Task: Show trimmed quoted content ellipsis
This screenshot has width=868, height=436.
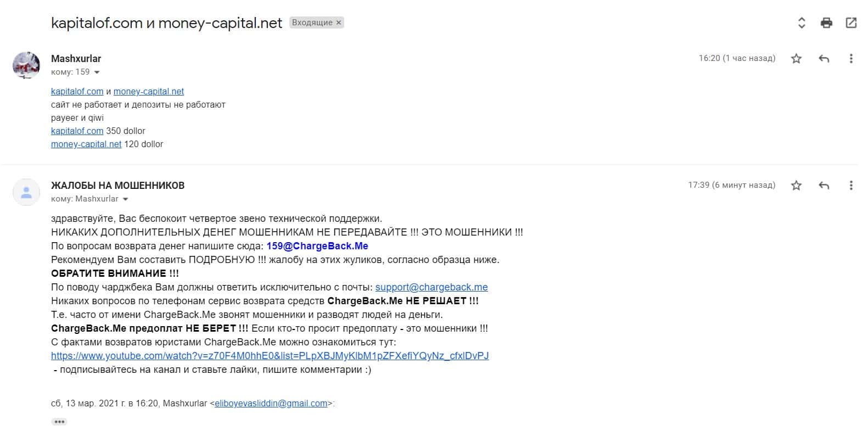Action: pyautogui.click(x=59, y=422)
